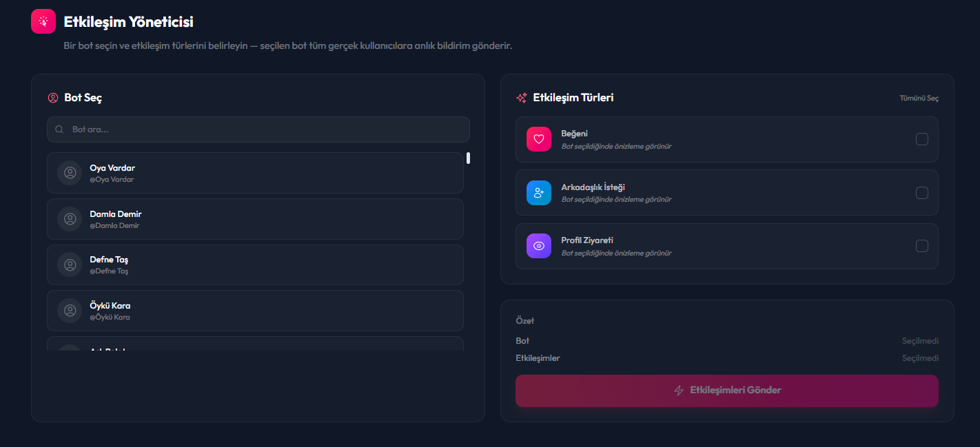This screenshot has width=980, height=447.
Task: Enable the Beğeni checkbox
Action: tap(922, 139)
